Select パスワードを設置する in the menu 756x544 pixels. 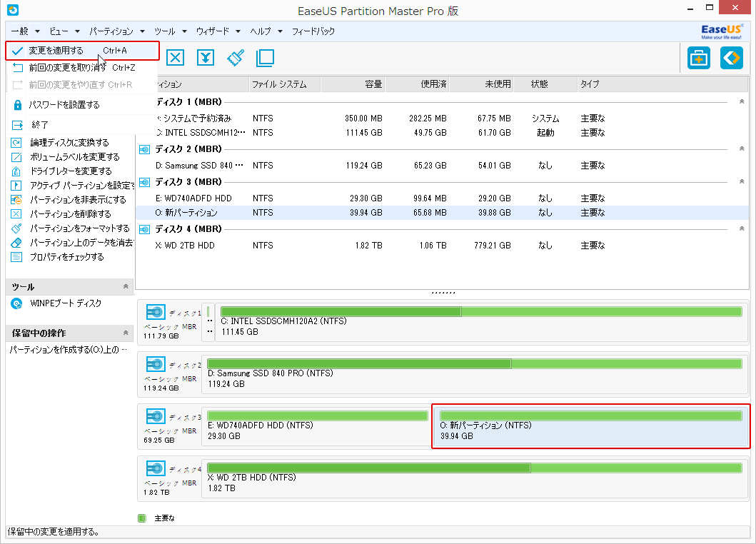pyautogui.click(x=82, y=105)
